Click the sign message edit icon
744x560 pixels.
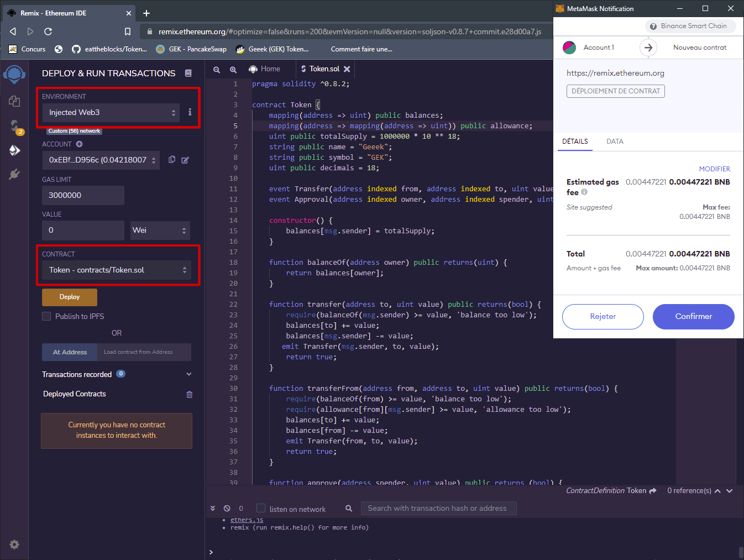point(185,160)
